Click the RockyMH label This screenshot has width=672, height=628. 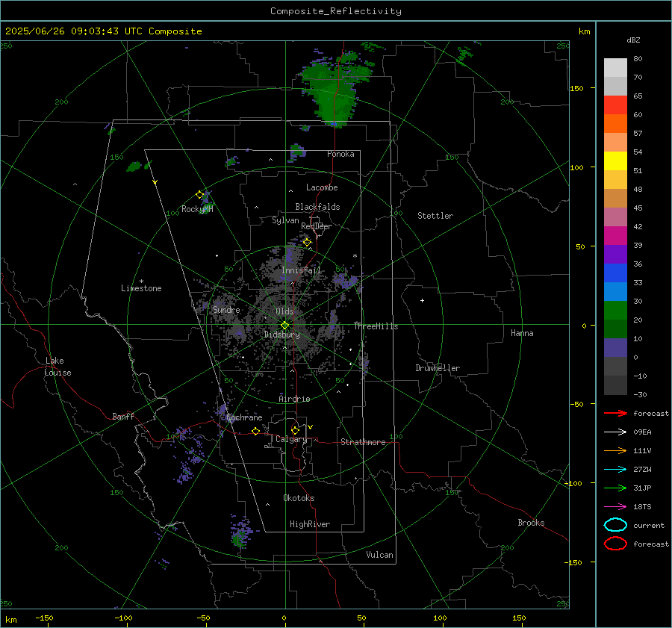(x=197, y=209)
